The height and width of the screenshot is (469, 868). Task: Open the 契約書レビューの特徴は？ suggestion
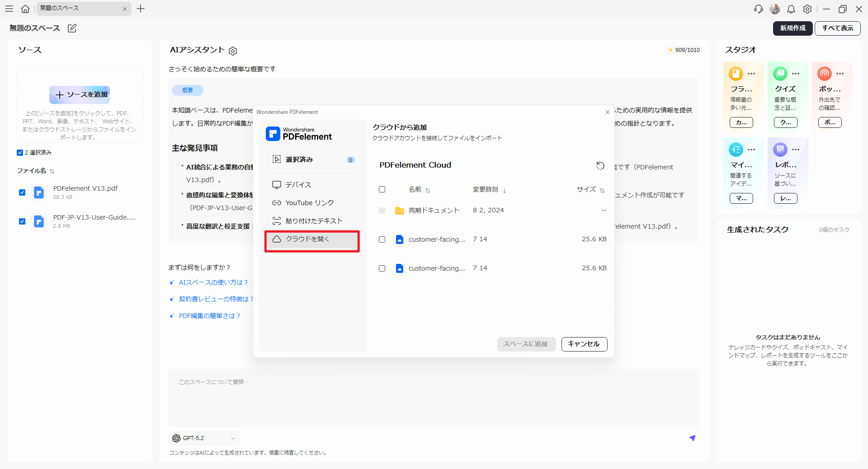(x=216, y=299)
